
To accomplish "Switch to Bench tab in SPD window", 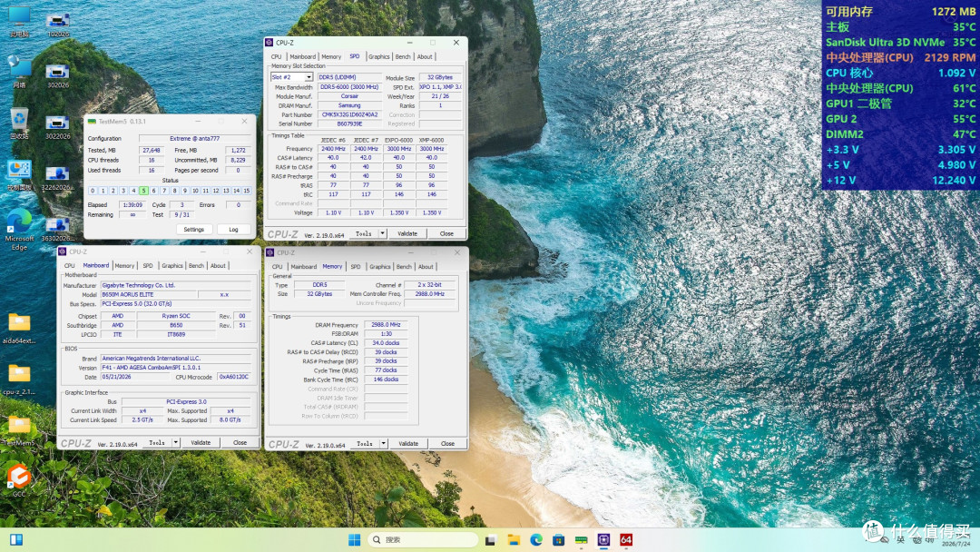I will (403, 56).
